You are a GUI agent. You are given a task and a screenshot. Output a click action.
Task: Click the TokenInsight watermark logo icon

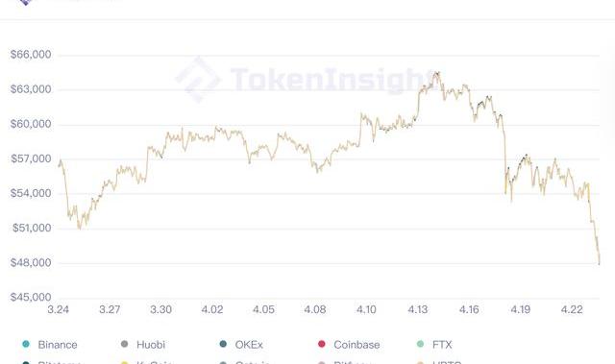pos(198,80)
